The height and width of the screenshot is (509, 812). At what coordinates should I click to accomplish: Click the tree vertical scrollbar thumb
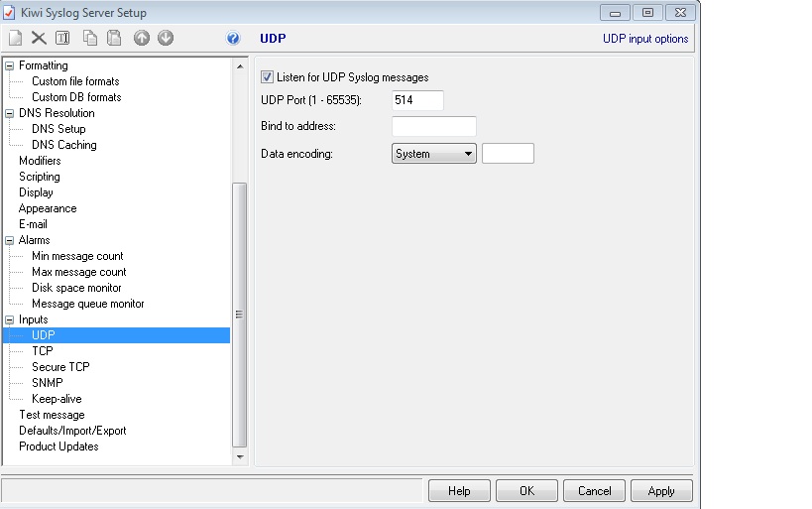pyautogui.click(x=239, y=315)
